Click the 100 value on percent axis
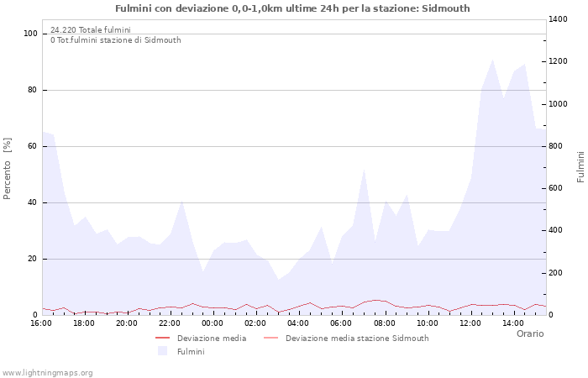588x378 pixels. point(31,34)
